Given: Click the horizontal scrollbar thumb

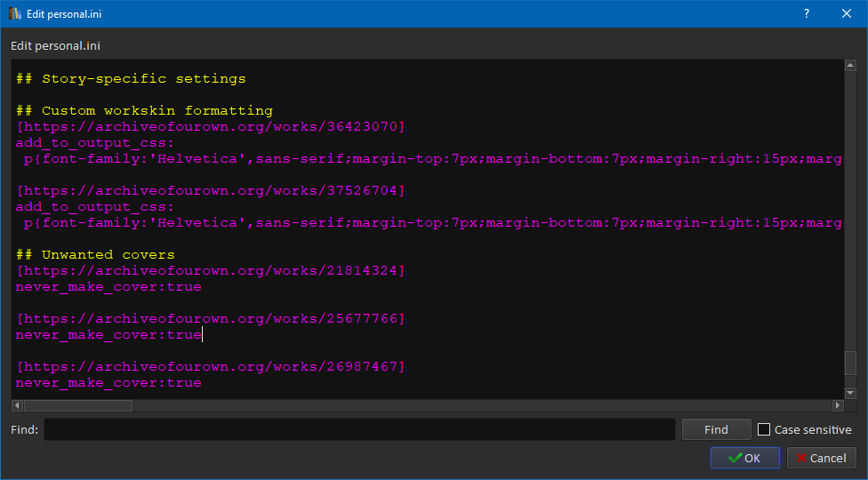Looking at the screenshot, I should click(x=78, y=405).
